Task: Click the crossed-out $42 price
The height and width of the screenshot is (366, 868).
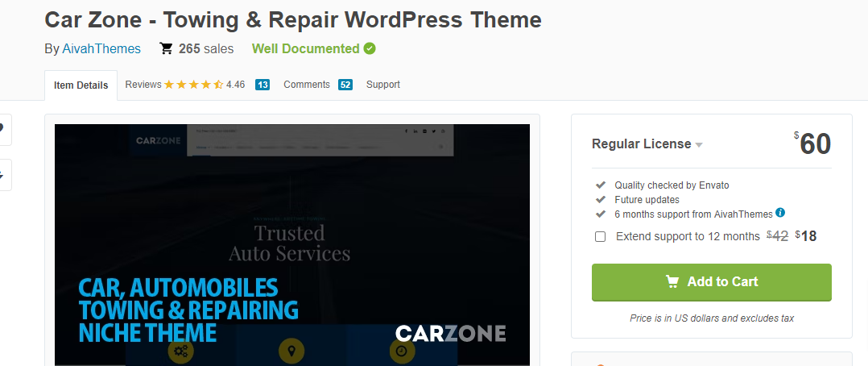Action: (777, 235)
